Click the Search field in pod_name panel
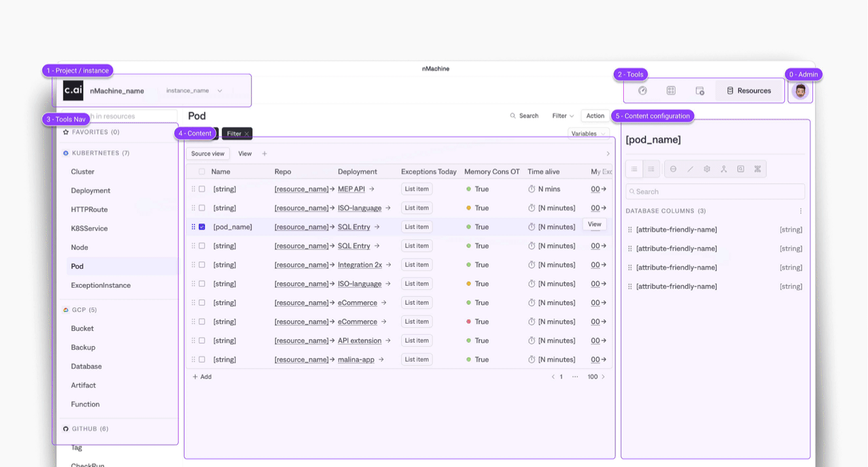The height and width of the screenshot is (467, 868). [x=715, y=192]
